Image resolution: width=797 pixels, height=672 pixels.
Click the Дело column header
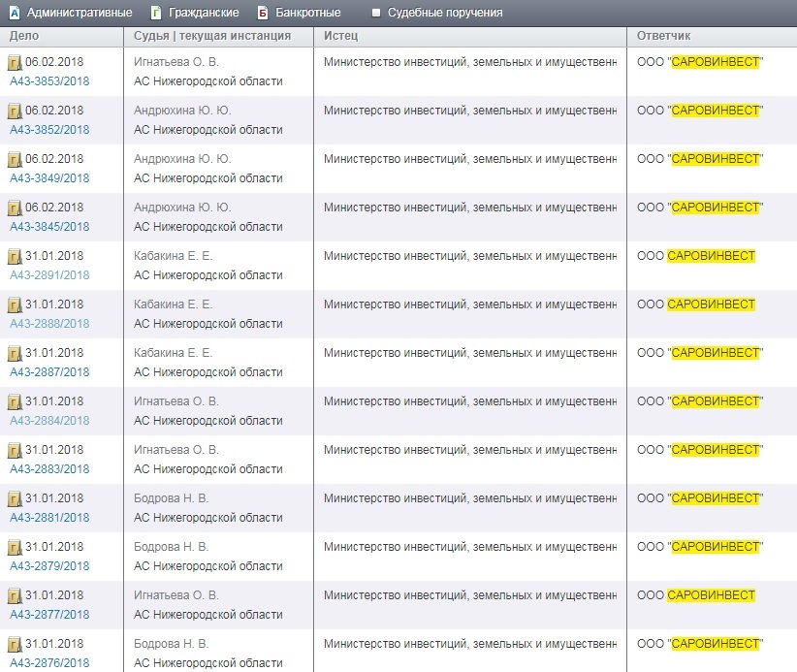point(23,36)
